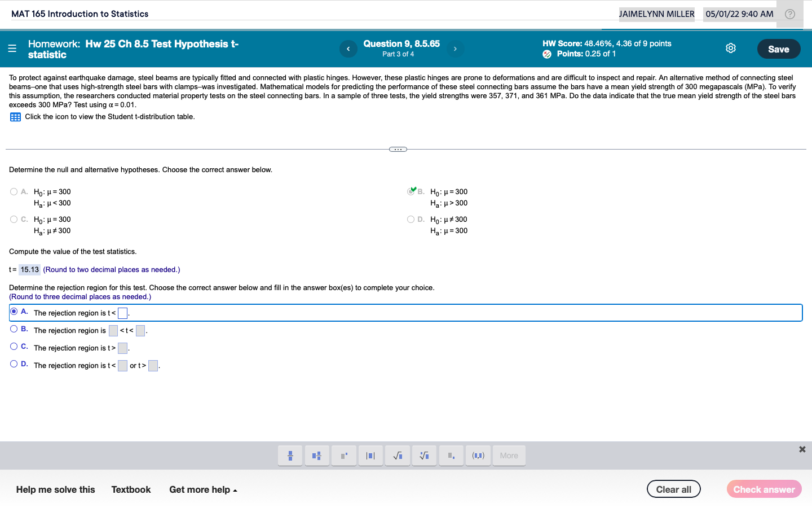Screen dimensions: 812x508
Task: Select rejection region option D
Action: pos(14,364)
